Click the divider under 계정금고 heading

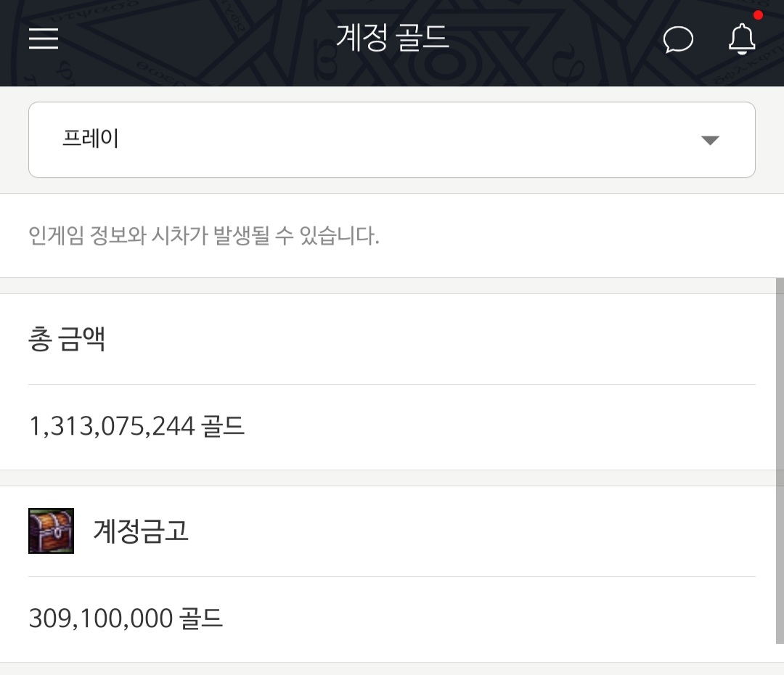(x=392, y=576)
